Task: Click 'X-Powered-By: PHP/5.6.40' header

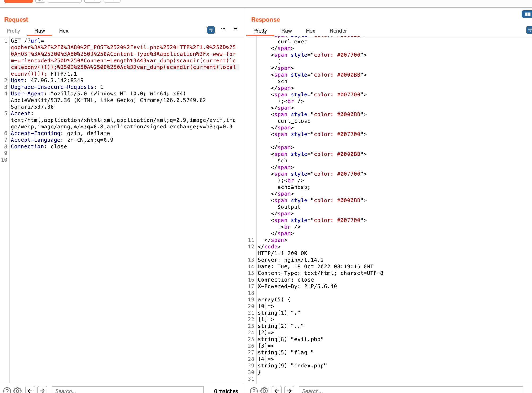Action: click(297, 286)
